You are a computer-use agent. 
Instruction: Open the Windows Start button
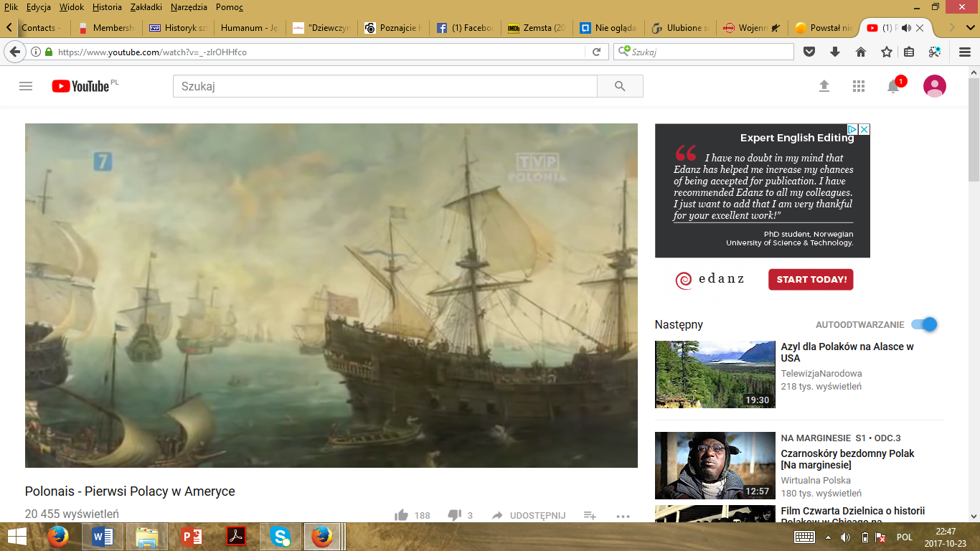pyautogui.click(x=17, y=536)
